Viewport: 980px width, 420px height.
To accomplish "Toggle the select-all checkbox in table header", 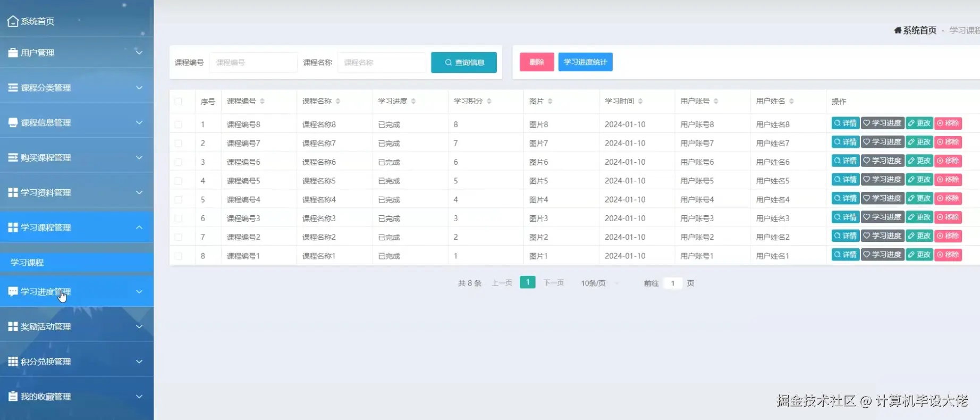I will click(179, 102).
